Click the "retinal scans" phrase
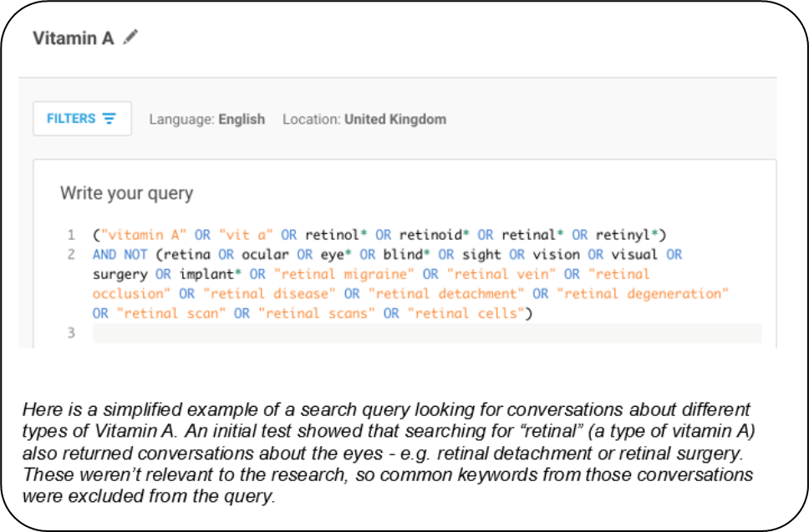This screenshot has width=809, height=532. click(316, 313)
